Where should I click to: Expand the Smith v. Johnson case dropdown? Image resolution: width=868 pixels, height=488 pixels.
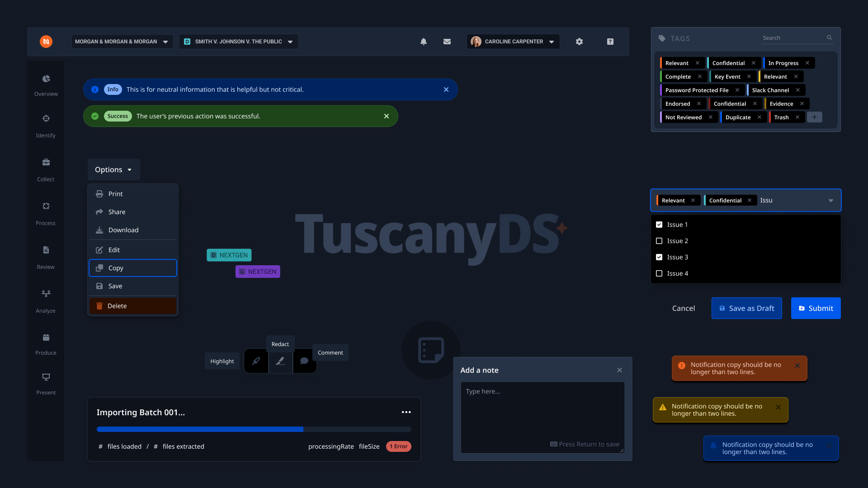coord(239,42)
